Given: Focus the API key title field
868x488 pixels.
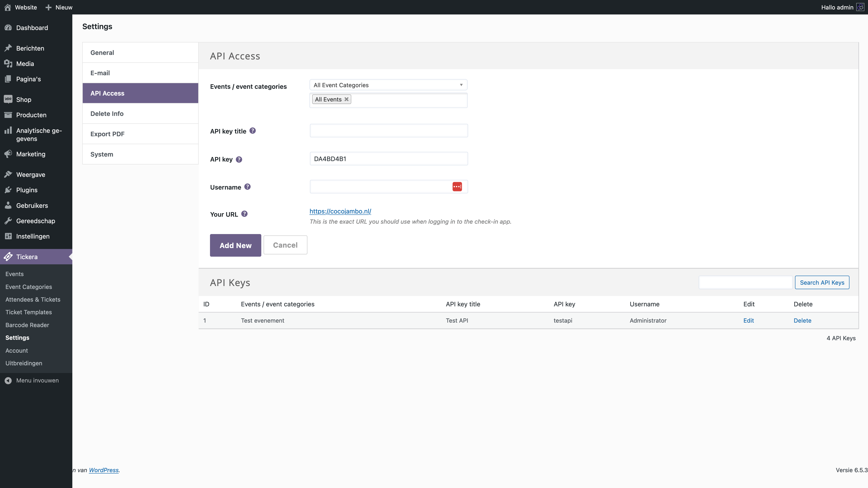Looking at the screenshot, I should [x=389, y=131].
